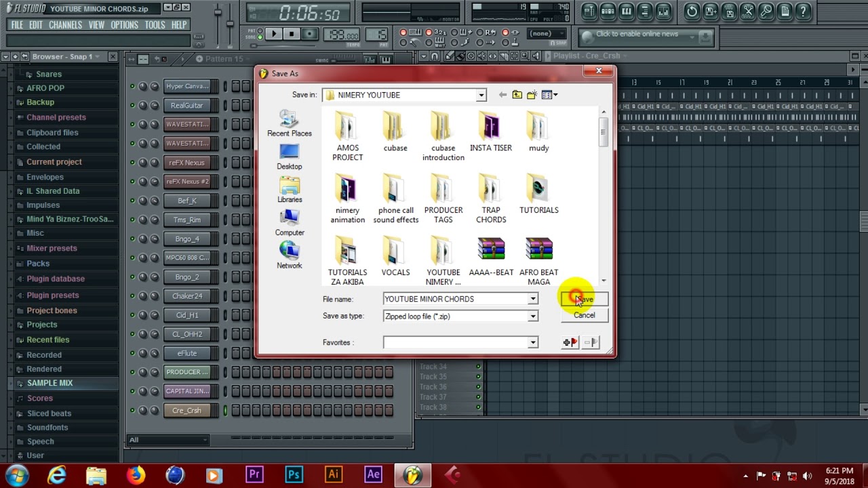The image size is (868, 488).
Task: Click the one-click recording microphone icon
Action: (x=766, y=11)
